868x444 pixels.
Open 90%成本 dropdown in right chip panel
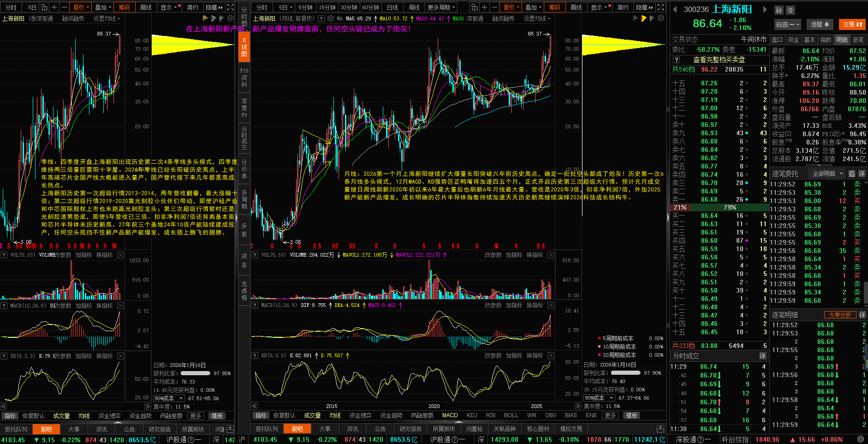(599, 398)
